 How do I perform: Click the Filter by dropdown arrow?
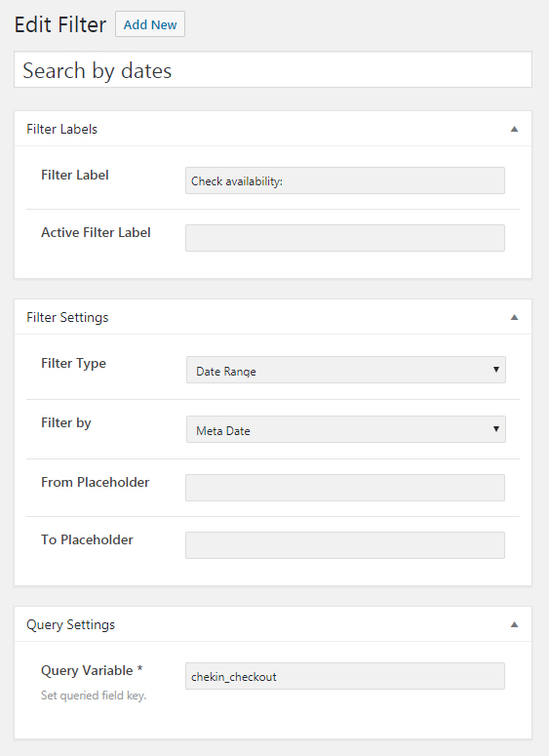click(x=495, y=429)
